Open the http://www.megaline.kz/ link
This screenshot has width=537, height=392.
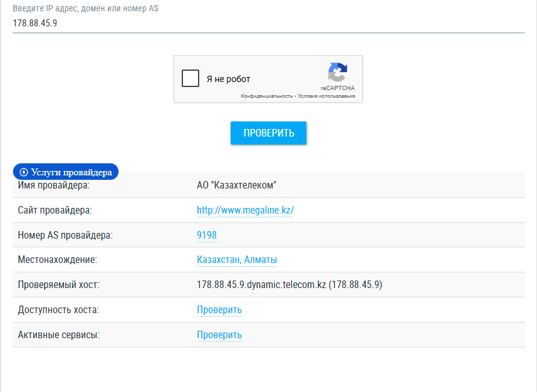(245, 210)
